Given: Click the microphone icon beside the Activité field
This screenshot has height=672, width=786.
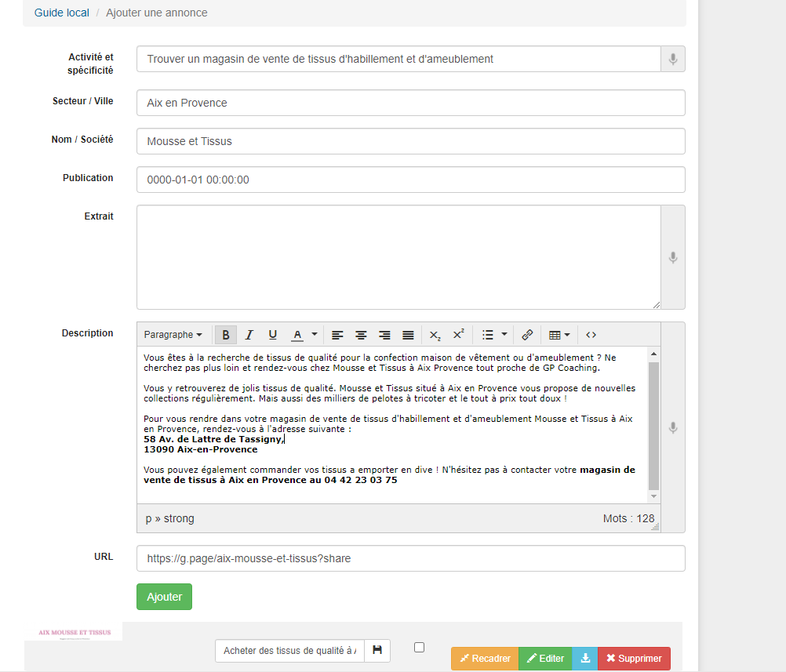Looking at the screenshot, I should tap(672, 60).
